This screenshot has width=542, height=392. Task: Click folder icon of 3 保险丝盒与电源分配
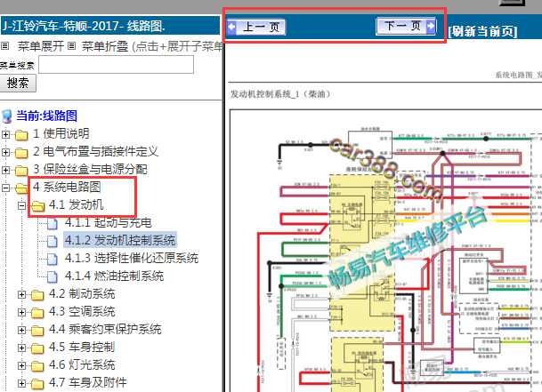[x=21, y=171]
